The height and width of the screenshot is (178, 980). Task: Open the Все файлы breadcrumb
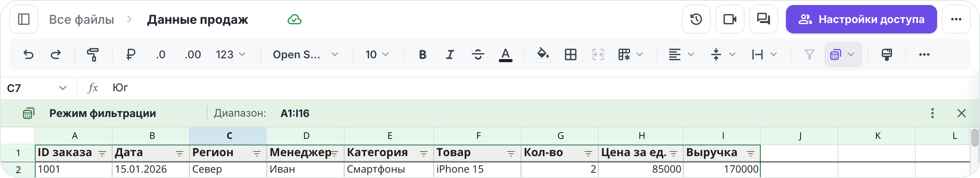click(82, 20)
